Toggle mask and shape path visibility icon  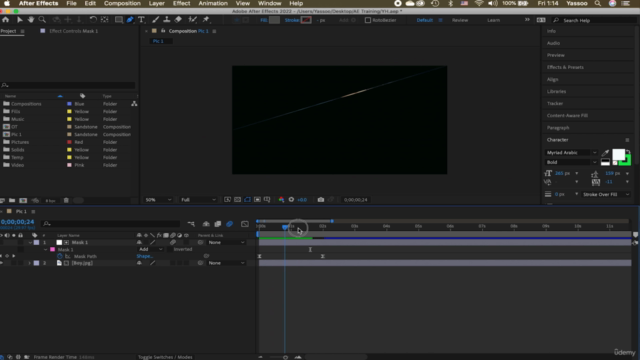tap(247, 200)
